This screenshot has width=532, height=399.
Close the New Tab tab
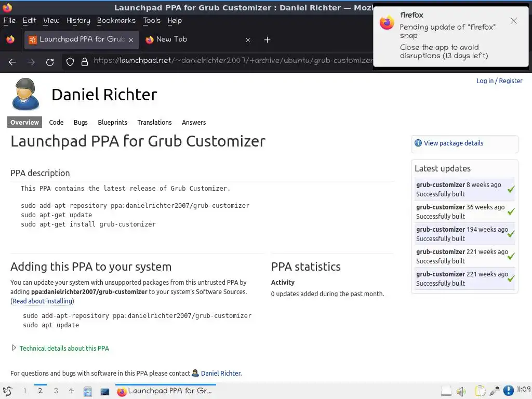point(248,40)
